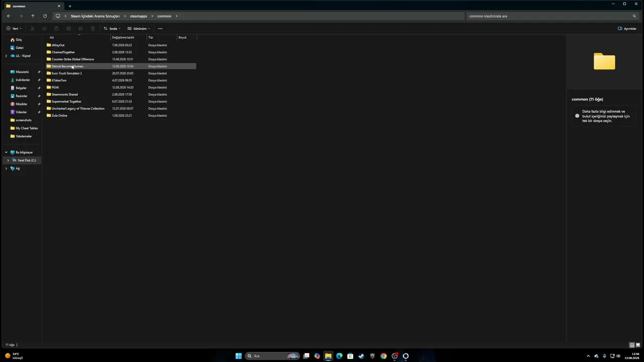Open the Görünüm view dropdown
644x362 pixels.
click(x=138, y=29)
